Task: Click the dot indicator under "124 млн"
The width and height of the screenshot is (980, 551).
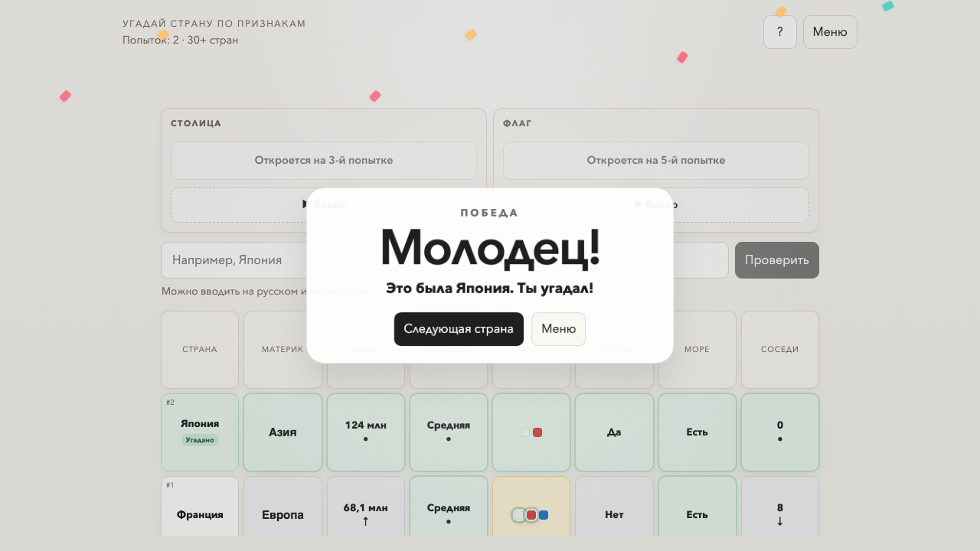Action: coord(365,439)
